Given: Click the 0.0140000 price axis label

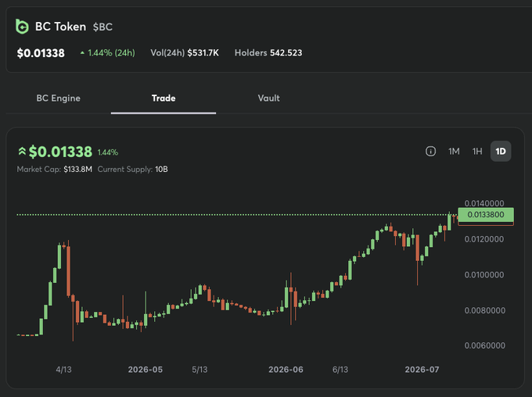Looking at the screenshot, I should click(484, 203).
